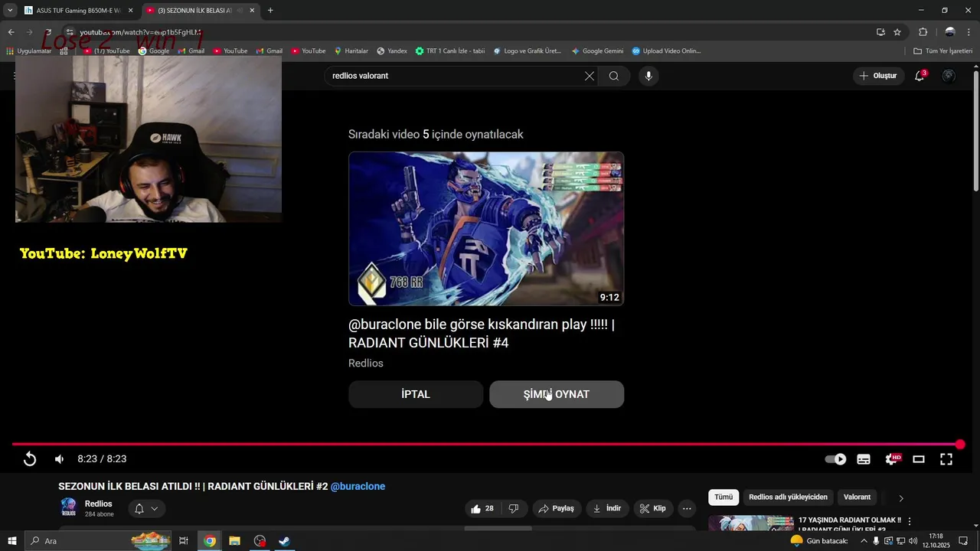Open the Windows Start menu
Viewport: 980px width, 551px height.
[x=11, y=541]
